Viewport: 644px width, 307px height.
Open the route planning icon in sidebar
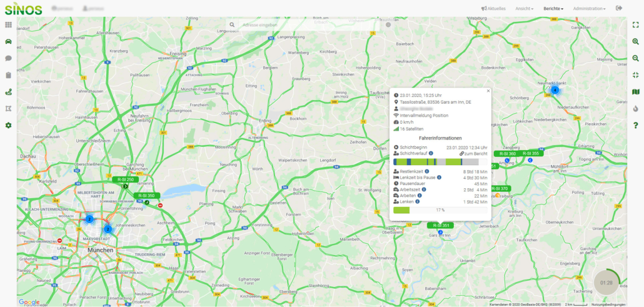tap(8, 92)
